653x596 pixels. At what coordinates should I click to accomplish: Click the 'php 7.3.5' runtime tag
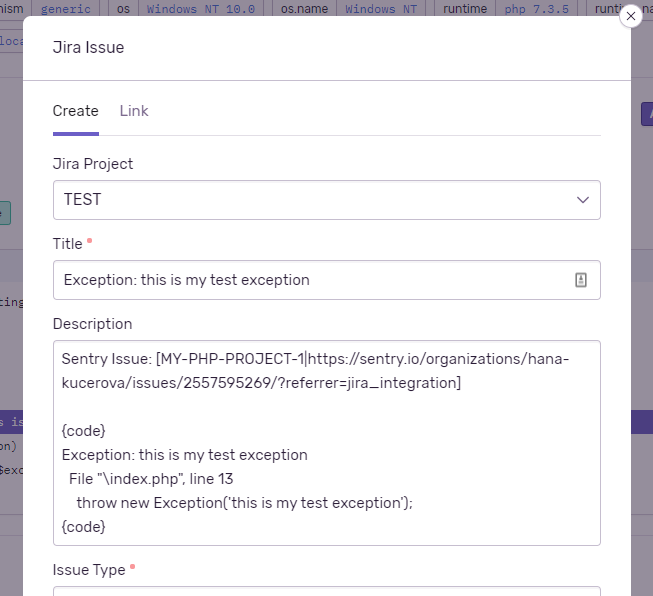point(536,8)
